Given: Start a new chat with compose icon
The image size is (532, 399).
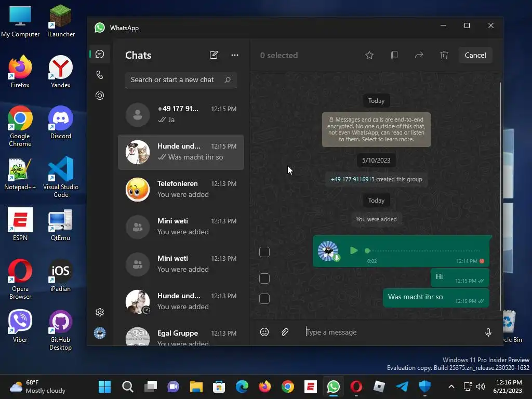Looking at the screenshot, I should 214,55.
